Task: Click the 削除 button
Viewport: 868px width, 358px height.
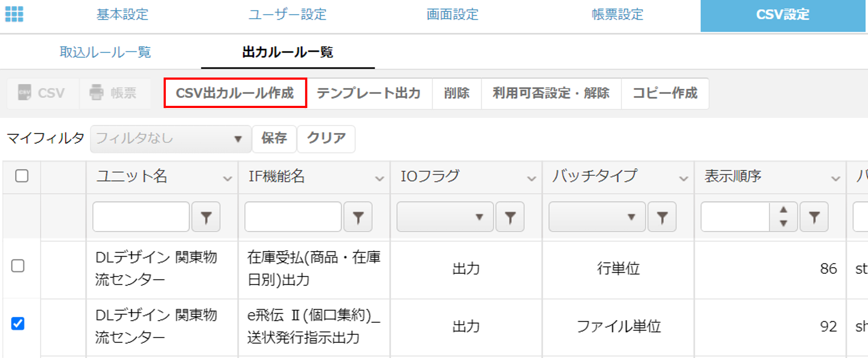Action: 457,93
